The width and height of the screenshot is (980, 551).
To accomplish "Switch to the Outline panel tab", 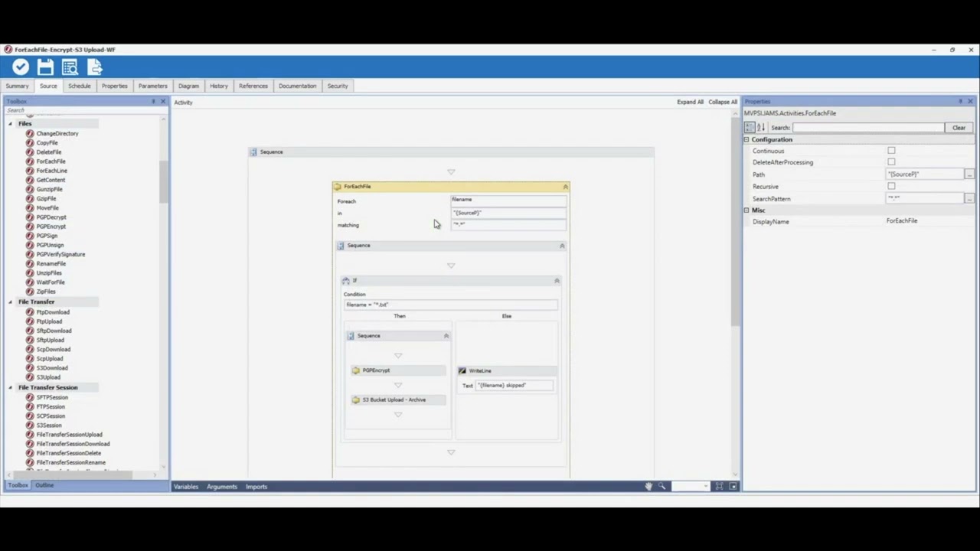I will click(x=44, y=485).
